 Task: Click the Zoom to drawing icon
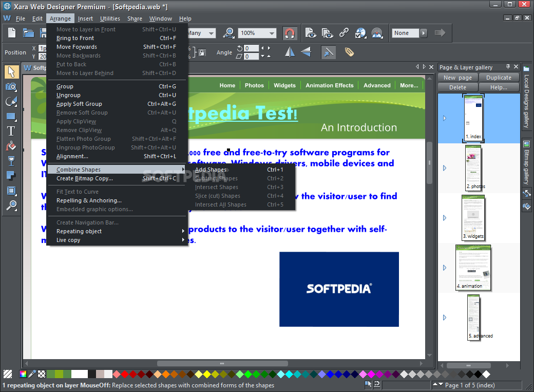tap(228, 33)
